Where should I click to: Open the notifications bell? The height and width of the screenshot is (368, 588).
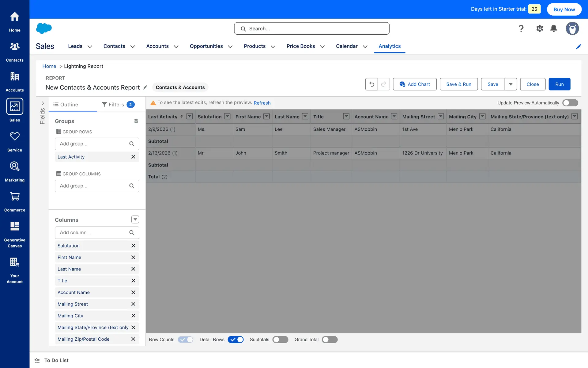coord(553,29)
